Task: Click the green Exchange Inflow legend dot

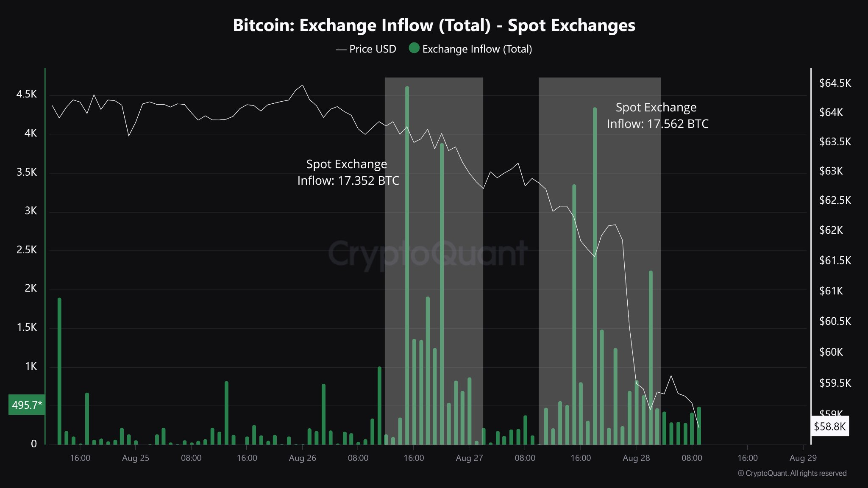Action: [x=414, y=48]
